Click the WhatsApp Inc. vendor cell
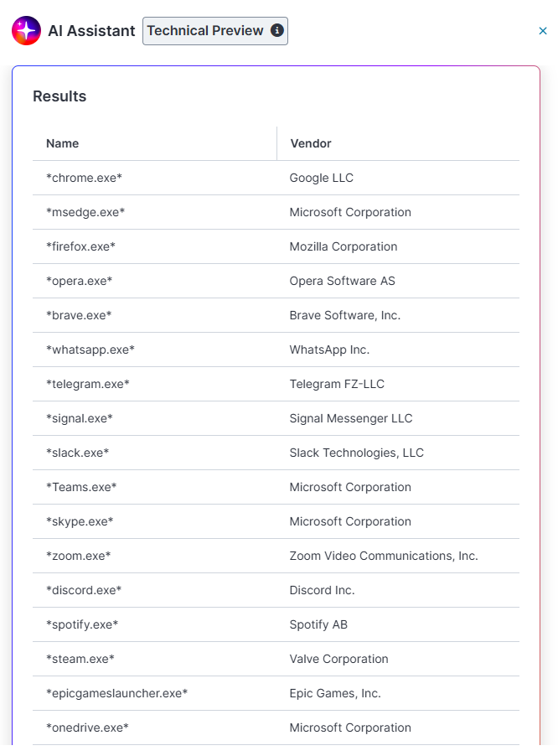The image size is (558, 756). [x=329, y=350]
